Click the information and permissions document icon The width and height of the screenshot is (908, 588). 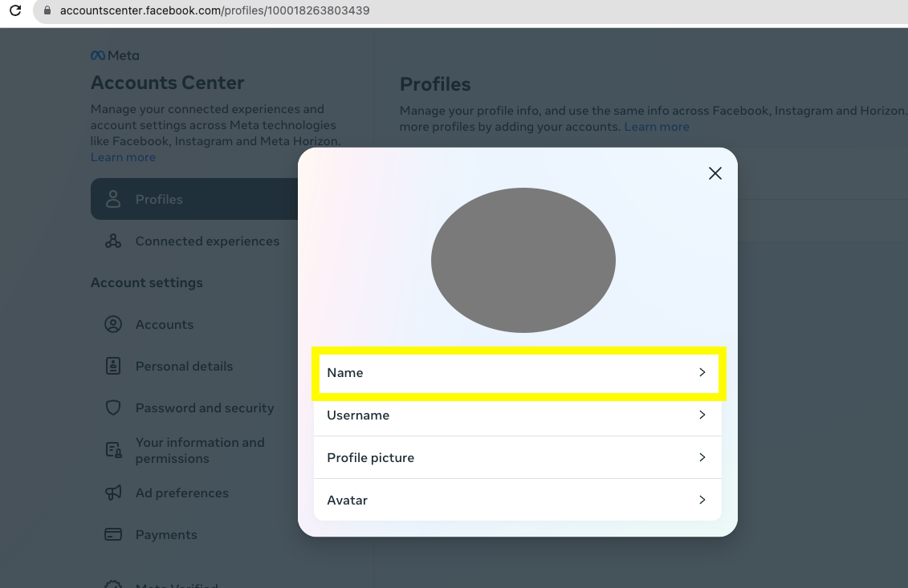pos(113,451)
